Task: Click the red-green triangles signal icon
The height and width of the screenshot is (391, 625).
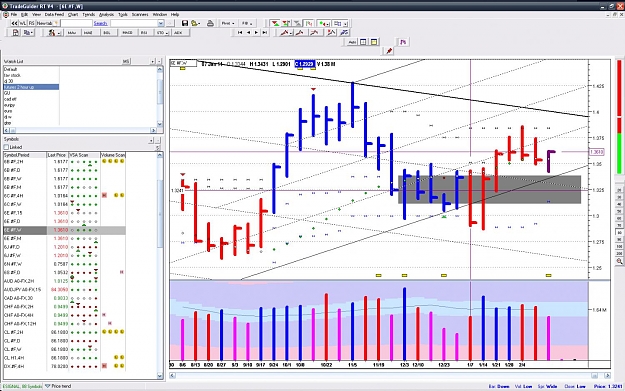Action: click(x=275, y=23)
